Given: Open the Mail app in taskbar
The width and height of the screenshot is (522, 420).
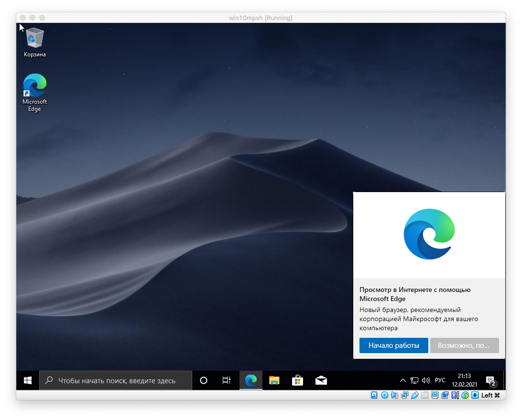Looking at the screenshot, I should [x=321, y=380].
